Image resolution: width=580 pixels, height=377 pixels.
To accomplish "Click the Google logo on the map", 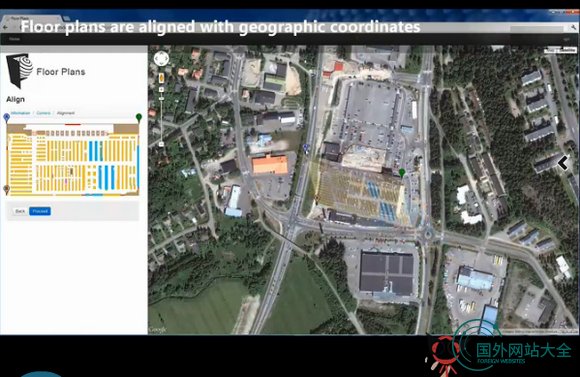I will pyautogui.click(x=158, y=330).
